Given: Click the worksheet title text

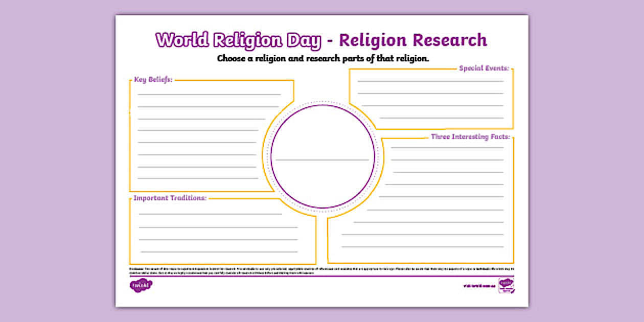Looking at the screenshot, I should click(x=321, y=39).
